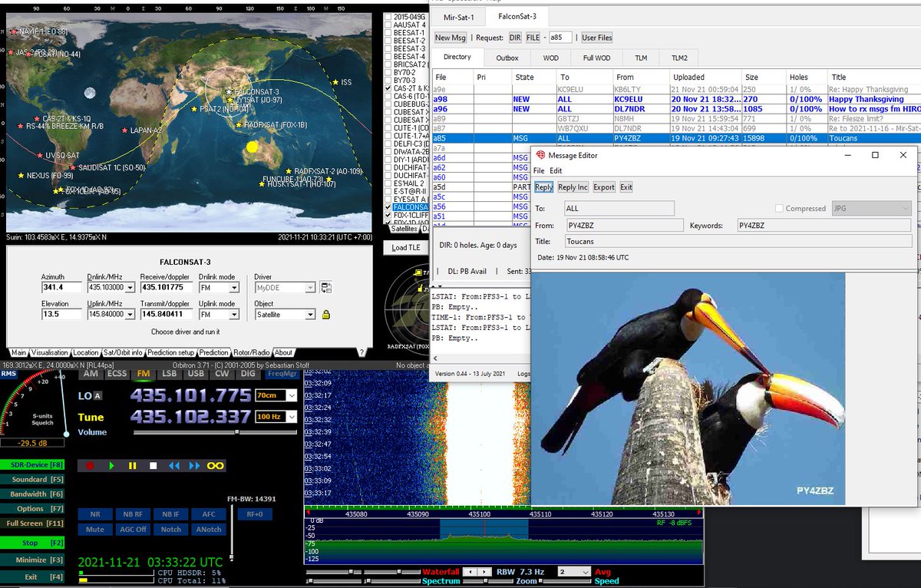Switch to the Mir-Sat-1 tab
The height and width of the screenshot is (588, 921).
[460, 17]
